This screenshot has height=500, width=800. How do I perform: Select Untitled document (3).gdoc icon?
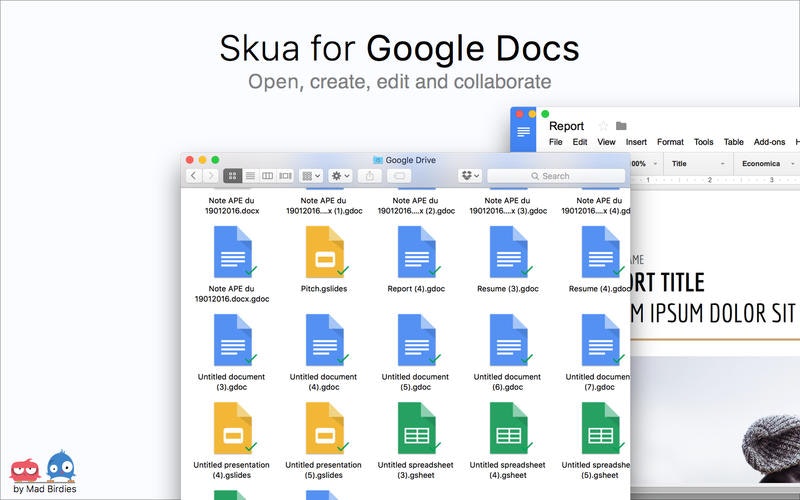233,340
